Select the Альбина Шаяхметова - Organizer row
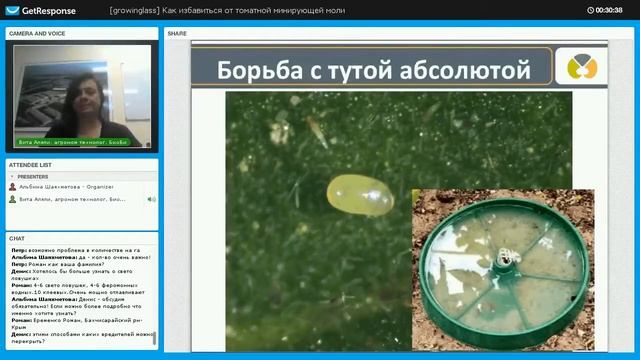Image resolution: width=640 pixels, height=360 pixels. pos(82,187)
